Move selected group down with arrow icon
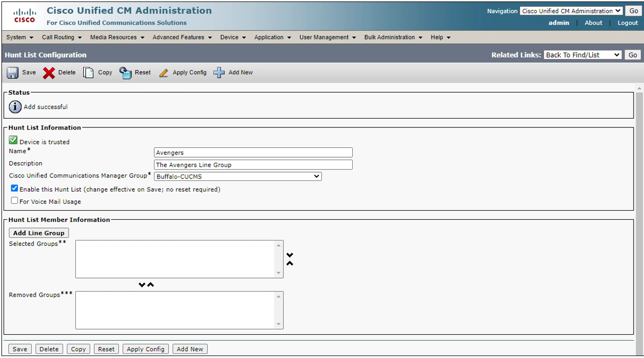The image size is (644, 358). click(x=290, y=255)
